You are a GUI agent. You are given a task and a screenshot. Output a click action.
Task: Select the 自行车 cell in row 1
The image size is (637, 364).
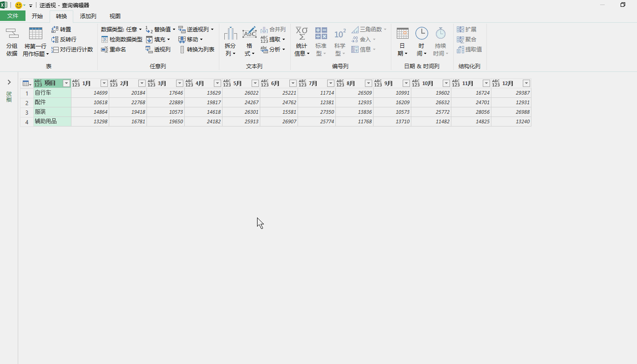pyautogui.click(x=52, y=93)
